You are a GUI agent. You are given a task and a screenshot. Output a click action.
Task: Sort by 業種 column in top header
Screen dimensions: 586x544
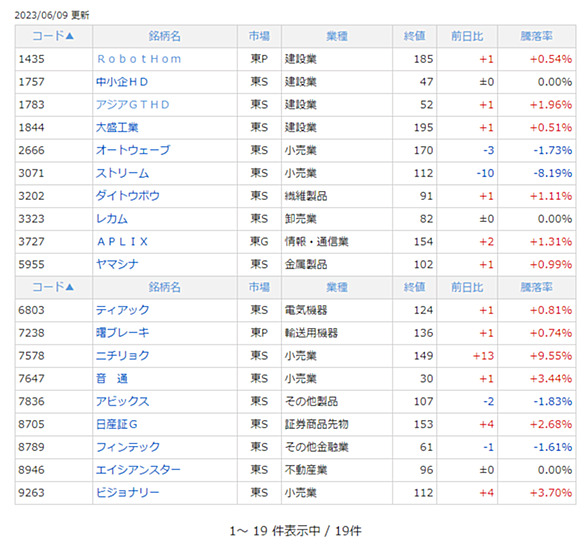pos(337,36)
